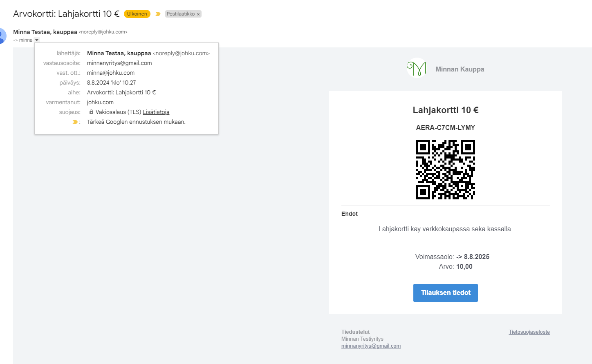Click the minnanyritys@gmail.com footer link
592x364 pixels.
click(x=371, y=346)
